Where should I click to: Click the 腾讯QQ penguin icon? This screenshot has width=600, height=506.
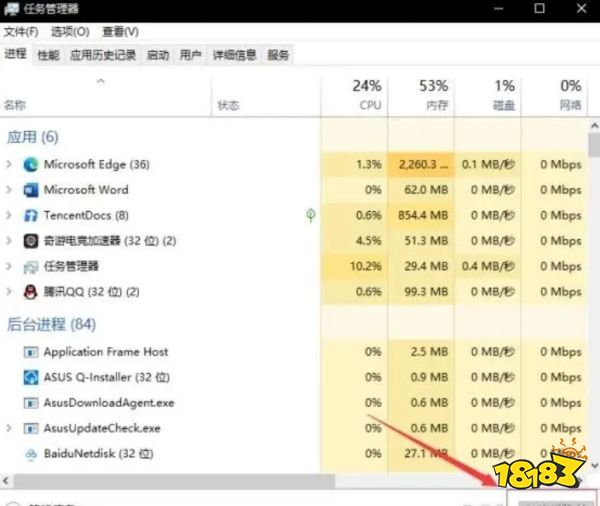(x=31, y=292)
